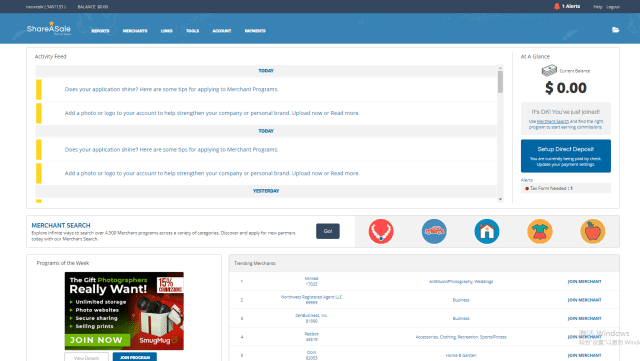Select the automotive car category icon
Viewport: 640px width, 361px height.
(x=434, y=231)
